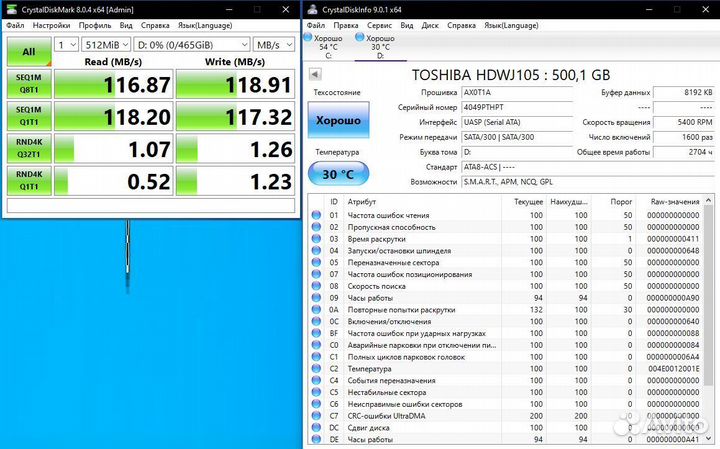Open Диск menu in CrystalDiskInfo
720x449 pixels.
[x=430, y=25]
